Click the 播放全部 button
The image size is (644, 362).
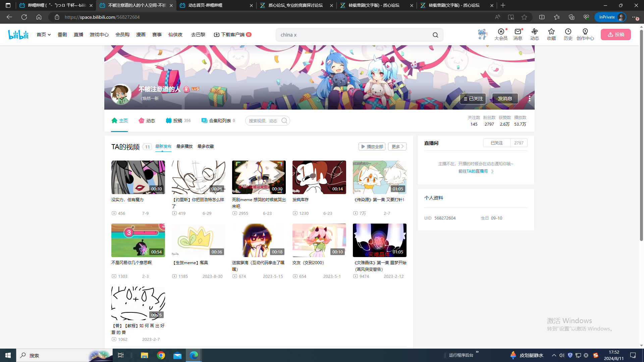pos(372,146)
